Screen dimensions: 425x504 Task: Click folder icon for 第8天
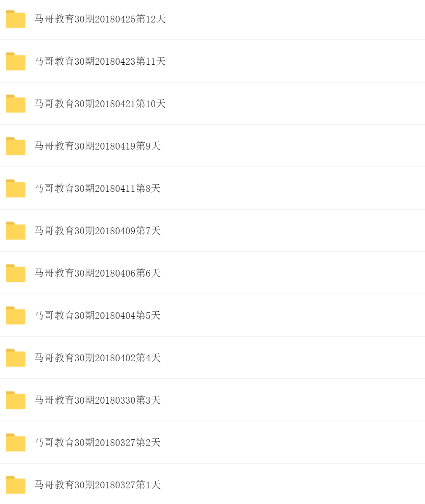[x=15, y=188]
